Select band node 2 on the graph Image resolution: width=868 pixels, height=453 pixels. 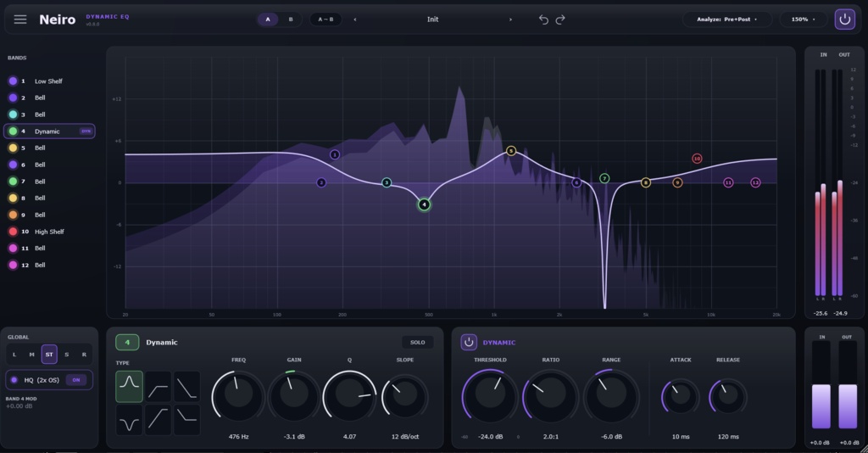pyautogui.click(x=321, y=182)
